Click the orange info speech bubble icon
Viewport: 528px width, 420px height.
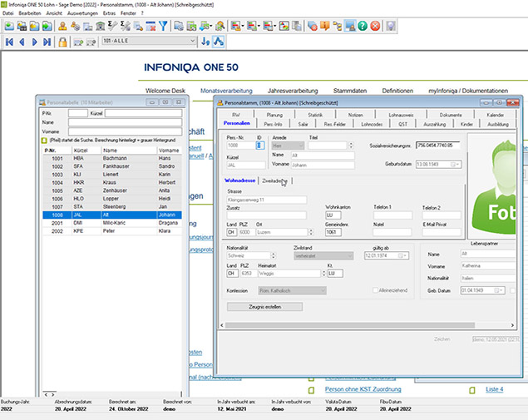[325, 26]
